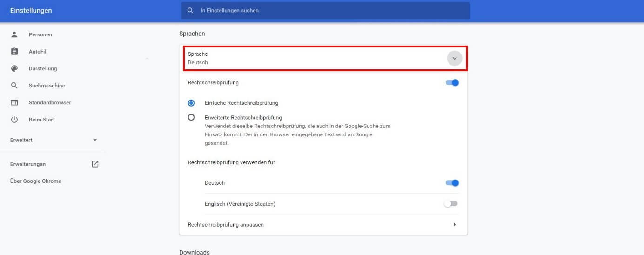Enable Englisch (Vereinigte Staaten) spell check toggle
The width and height of the screenshot is (644, 255).
point(451,204)
